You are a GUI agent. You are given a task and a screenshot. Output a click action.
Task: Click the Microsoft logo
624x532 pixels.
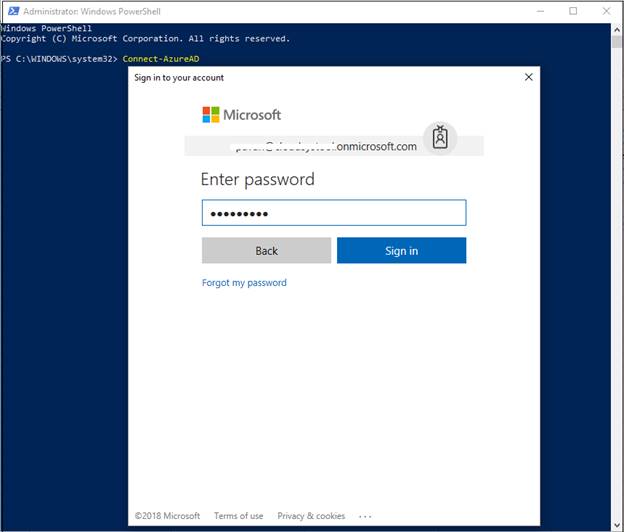point(242,115)
